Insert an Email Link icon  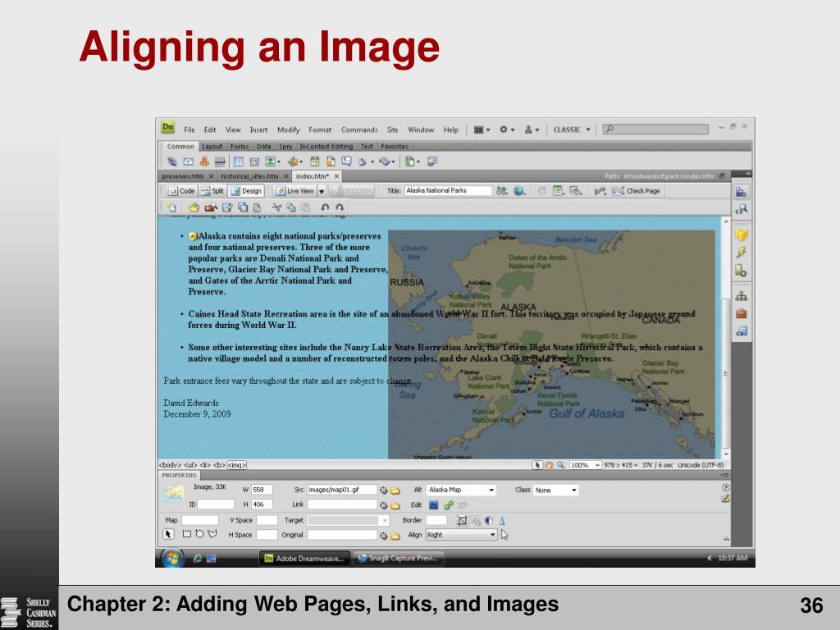click(188, 162)
